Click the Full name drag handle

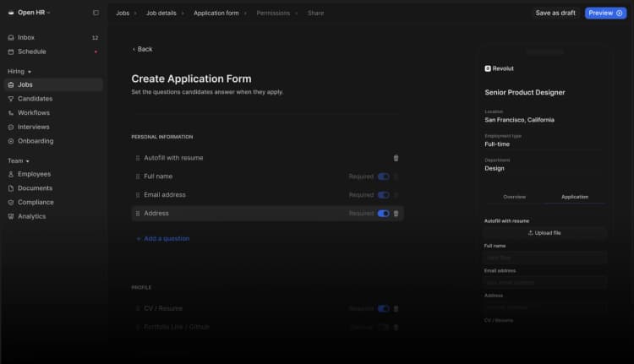pos(138,177)
